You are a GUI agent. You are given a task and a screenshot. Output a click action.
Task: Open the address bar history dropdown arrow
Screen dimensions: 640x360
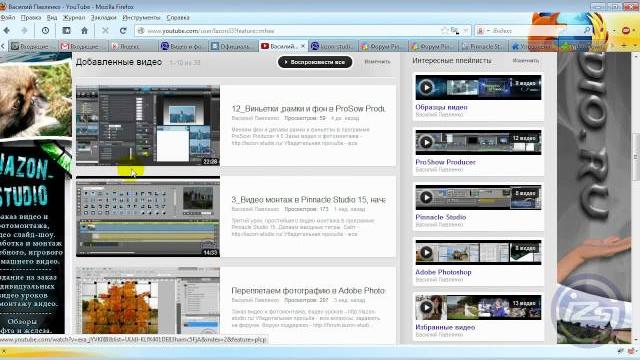click(466, 31)
